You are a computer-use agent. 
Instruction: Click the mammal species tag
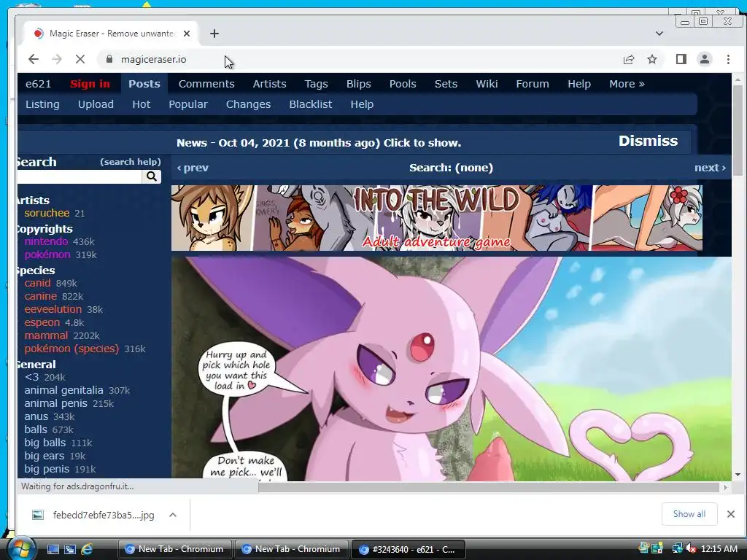[46, 335]
